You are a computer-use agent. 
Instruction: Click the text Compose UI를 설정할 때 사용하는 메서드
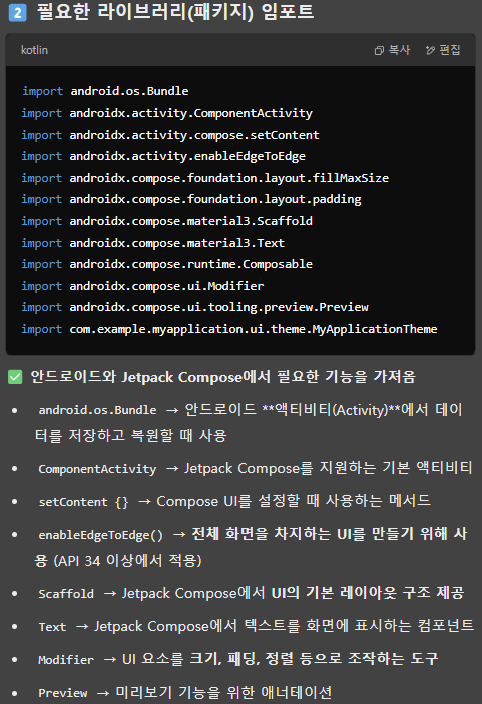294,501
